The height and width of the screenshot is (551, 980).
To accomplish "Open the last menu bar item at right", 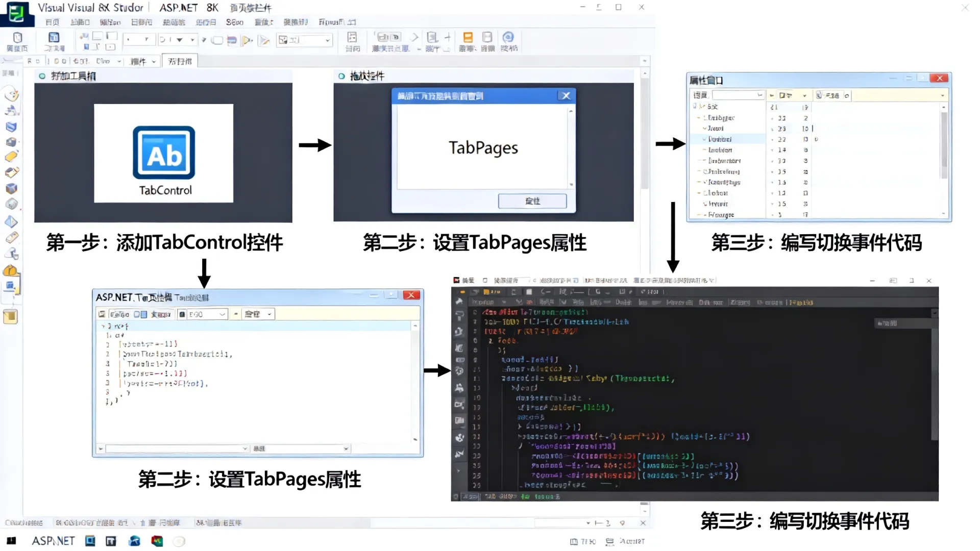I will point(337,22).
